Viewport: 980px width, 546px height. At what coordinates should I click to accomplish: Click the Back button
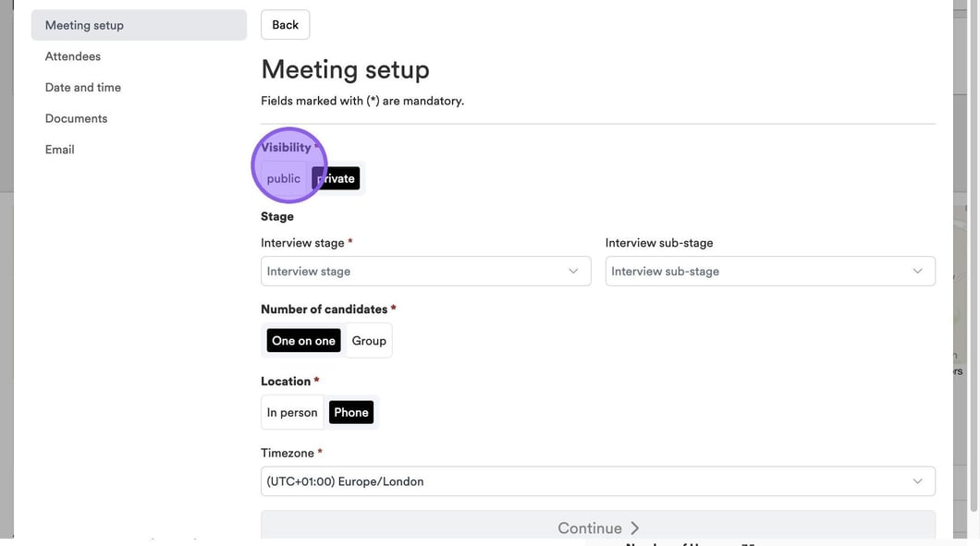point(285,25)
